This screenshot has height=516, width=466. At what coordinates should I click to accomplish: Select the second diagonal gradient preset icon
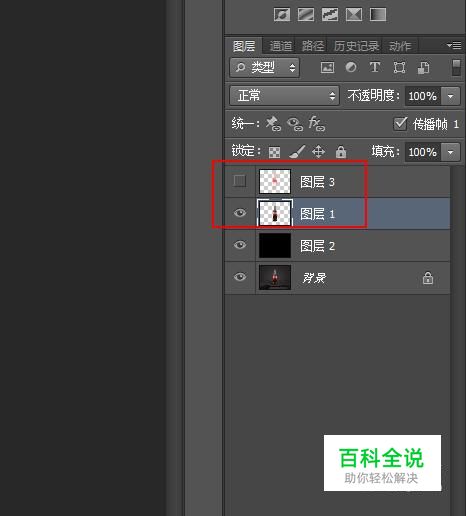306,15
